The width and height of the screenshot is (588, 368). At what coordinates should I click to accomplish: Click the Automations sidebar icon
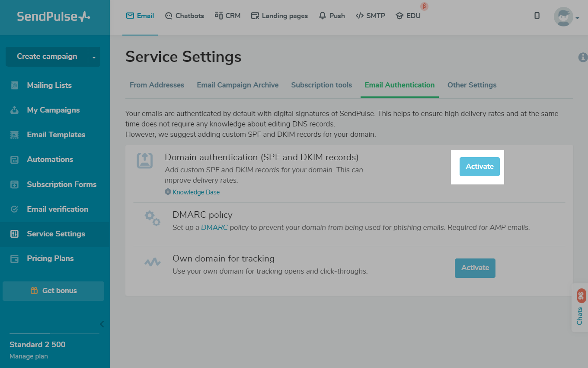coord(15,159)
